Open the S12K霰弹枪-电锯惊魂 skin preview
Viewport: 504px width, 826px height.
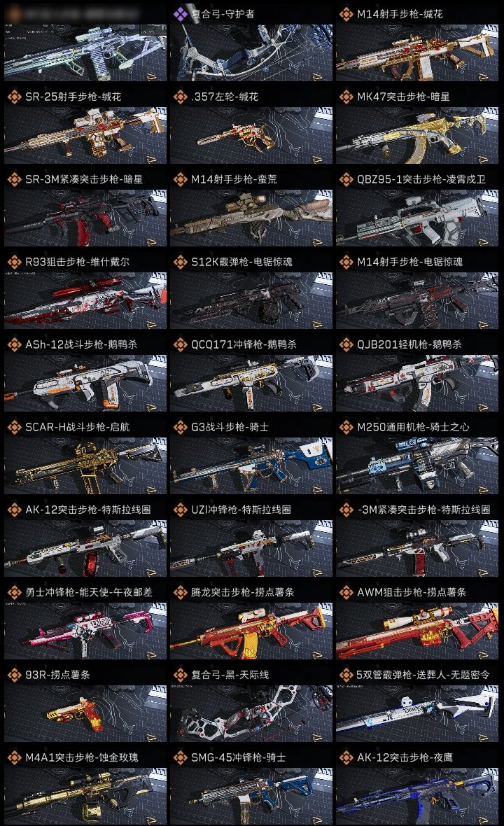251,301
